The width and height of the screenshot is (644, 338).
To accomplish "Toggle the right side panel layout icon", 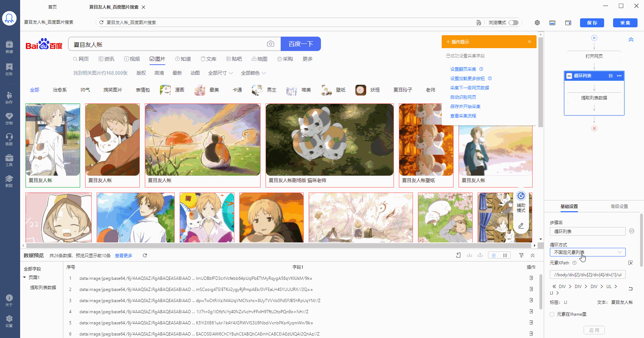I will (x=568, y=23).
